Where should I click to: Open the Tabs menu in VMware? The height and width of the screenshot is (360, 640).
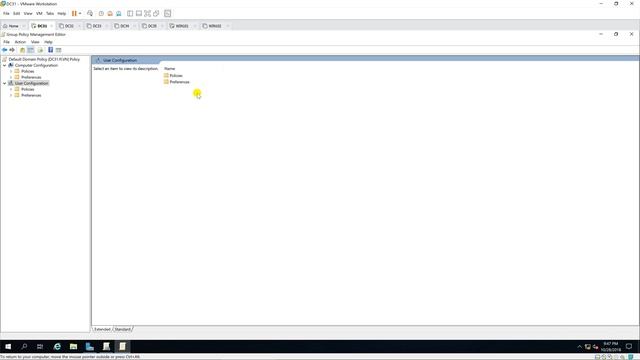pyautogui.click(x=50, y=13)
